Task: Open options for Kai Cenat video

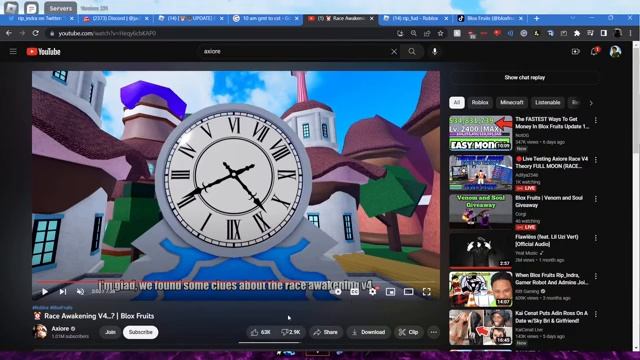Action: (596, 314)
